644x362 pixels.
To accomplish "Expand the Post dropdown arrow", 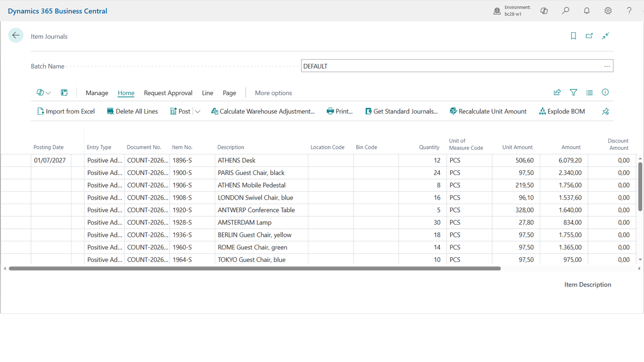I will 198,112.
